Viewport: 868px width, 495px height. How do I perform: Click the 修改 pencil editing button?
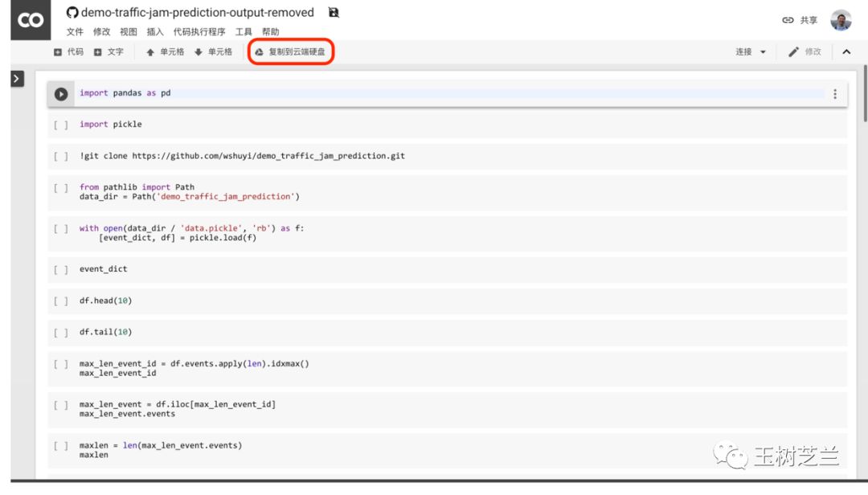tap(805, 52)
